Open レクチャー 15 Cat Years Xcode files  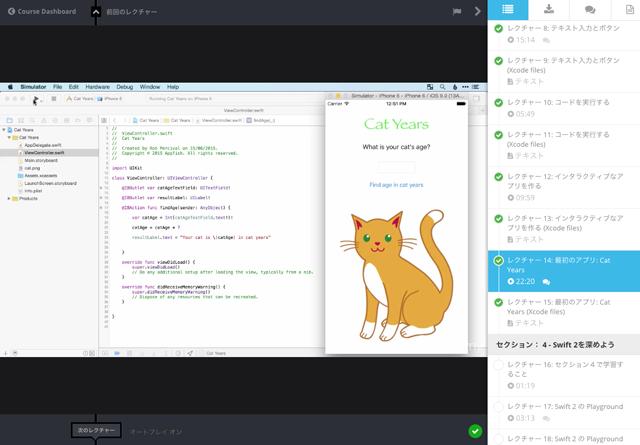coord(558,307)
